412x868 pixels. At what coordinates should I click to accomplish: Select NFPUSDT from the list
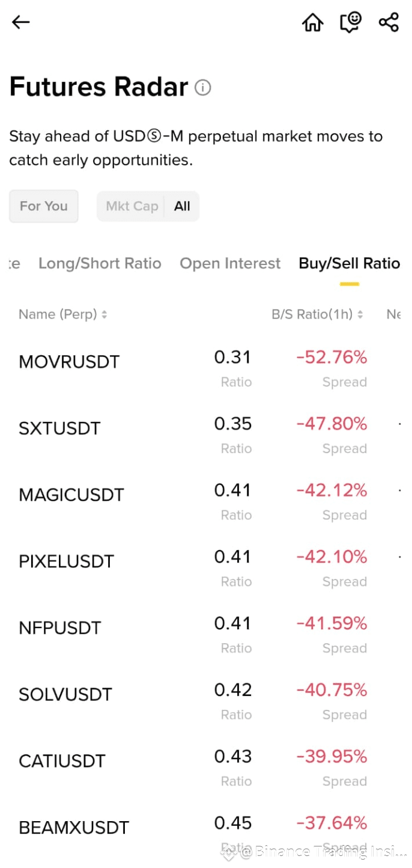click(60, 628)
